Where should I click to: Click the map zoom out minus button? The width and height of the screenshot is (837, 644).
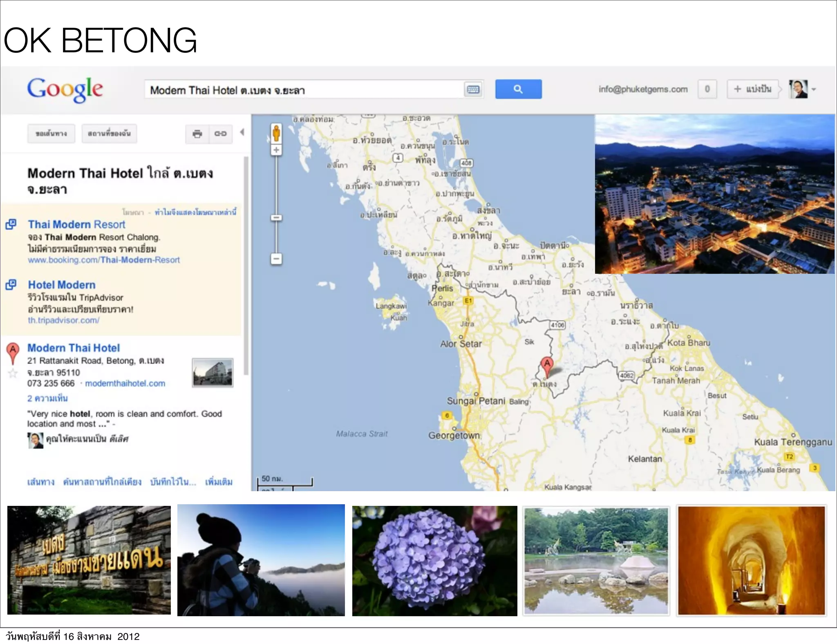(276, 259)
